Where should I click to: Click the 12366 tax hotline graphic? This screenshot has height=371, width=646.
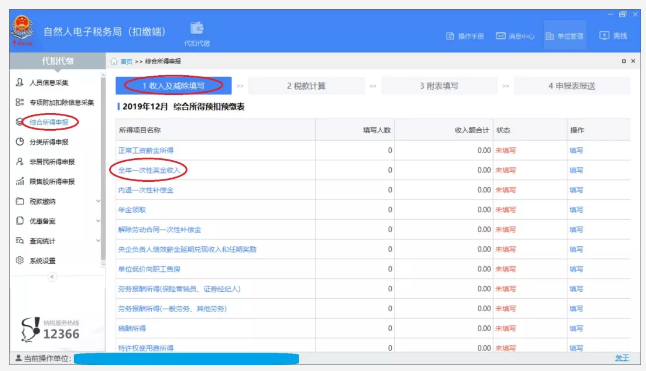point(50,329)
